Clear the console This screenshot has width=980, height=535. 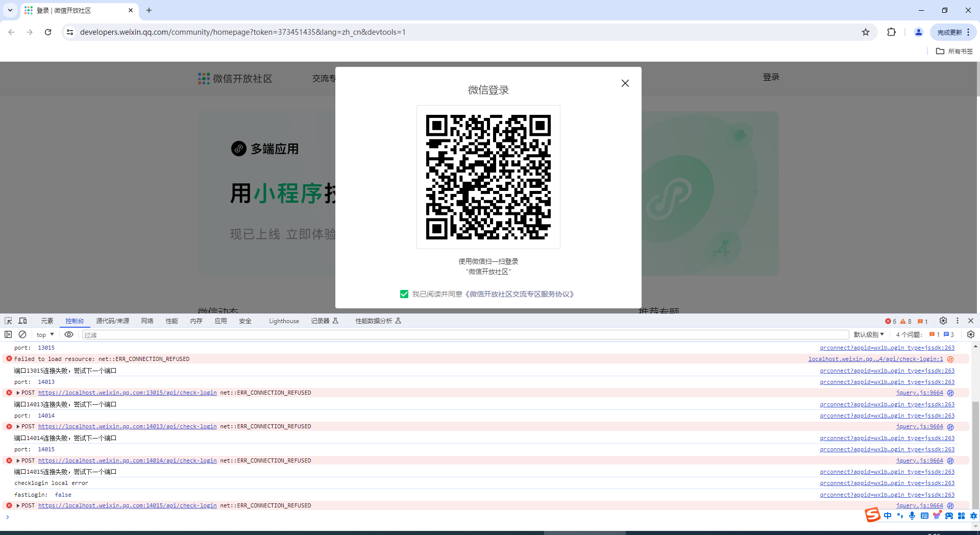coord(22,334)
